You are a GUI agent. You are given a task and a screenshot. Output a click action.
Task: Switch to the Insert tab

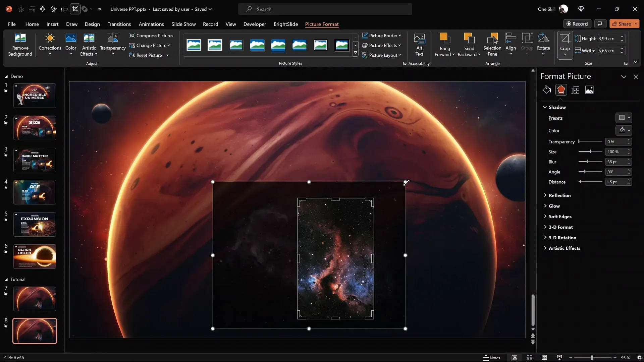[x=52, y=24]
